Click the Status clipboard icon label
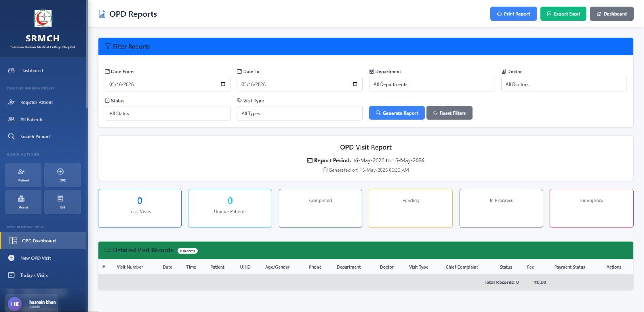This screenshot has height=312, width=644. (x=107, y=100)
